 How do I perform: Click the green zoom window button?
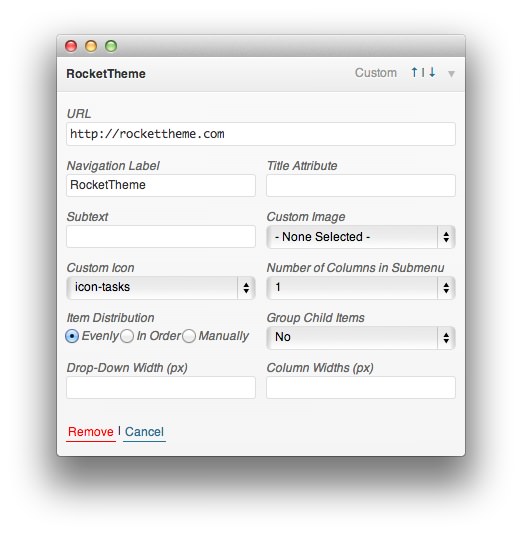111,46
